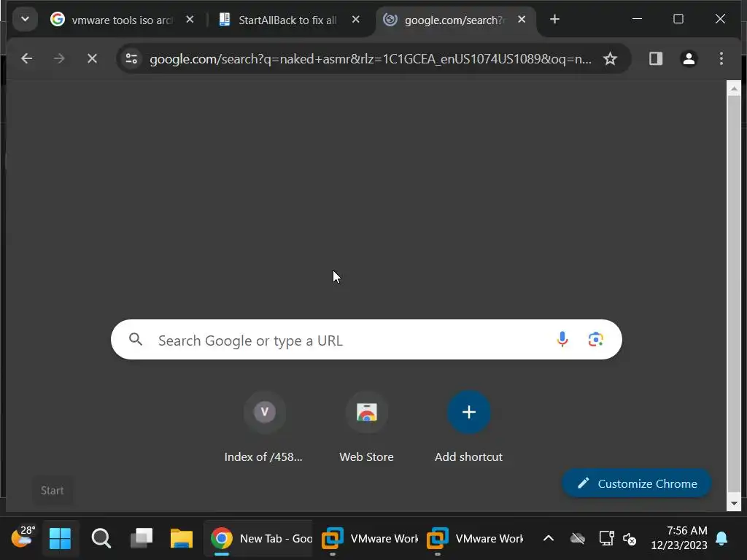Click the address bar URL text

(370, 59)
